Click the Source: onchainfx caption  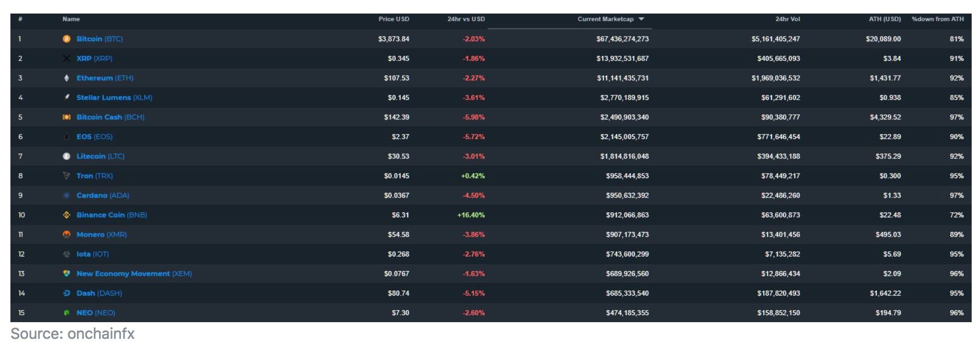point(72,334)
